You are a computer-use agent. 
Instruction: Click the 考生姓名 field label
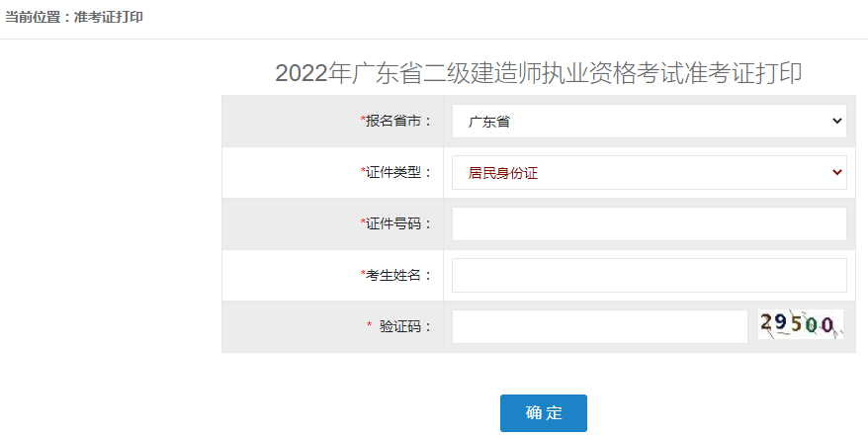point(399,275)
